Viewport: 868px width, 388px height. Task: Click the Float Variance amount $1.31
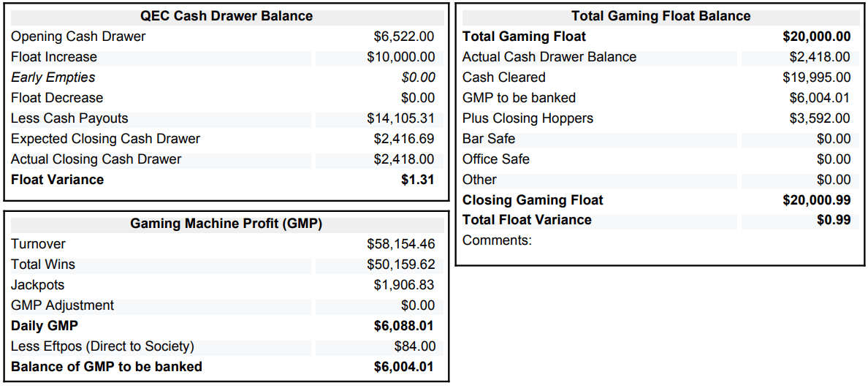pyautogui.click(x=418, y=180)
